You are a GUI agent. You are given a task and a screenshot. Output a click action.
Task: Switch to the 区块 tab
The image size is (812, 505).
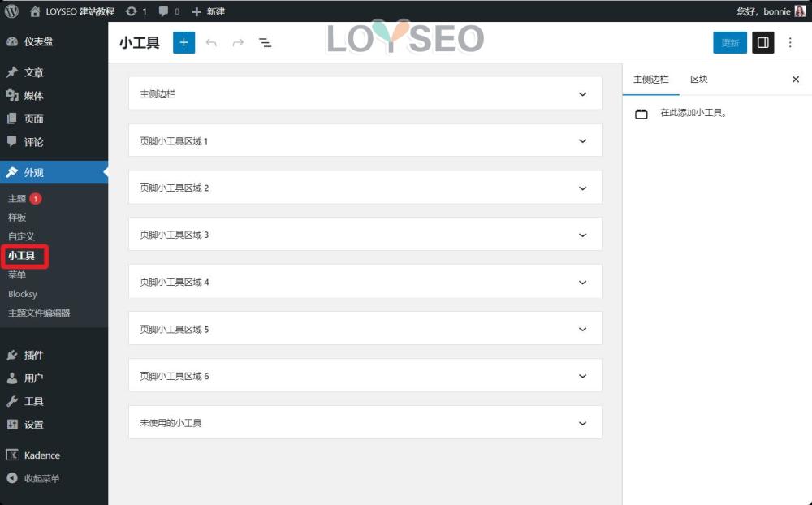tap(700, 79)
